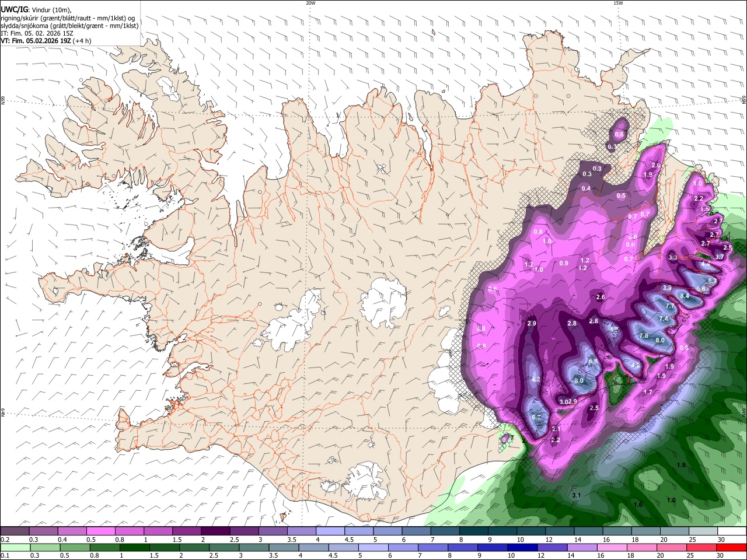Click the 1.7 precipitation value on the map
747x560 pixels.
point(648,393)
